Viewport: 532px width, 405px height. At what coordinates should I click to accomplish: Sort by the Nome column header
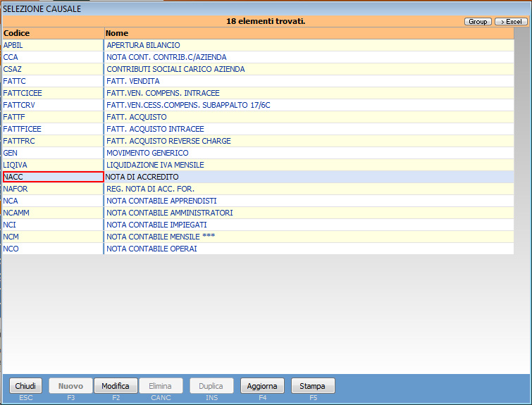click(309, 33)
